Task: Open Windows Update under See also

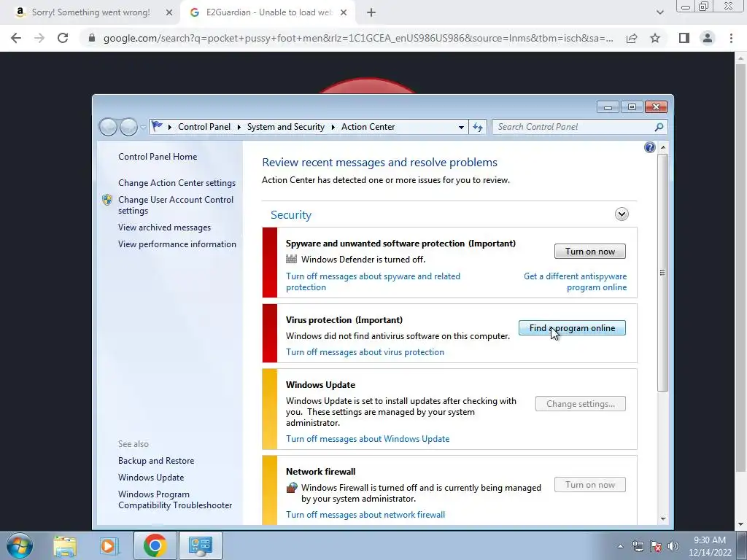Action: click(x=150, y=478)
